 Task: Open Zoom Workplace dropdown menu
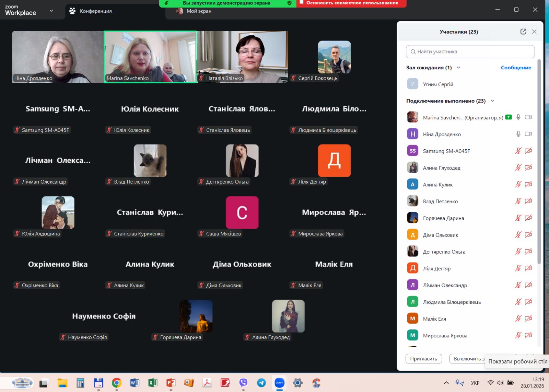(x=51, y=11)
